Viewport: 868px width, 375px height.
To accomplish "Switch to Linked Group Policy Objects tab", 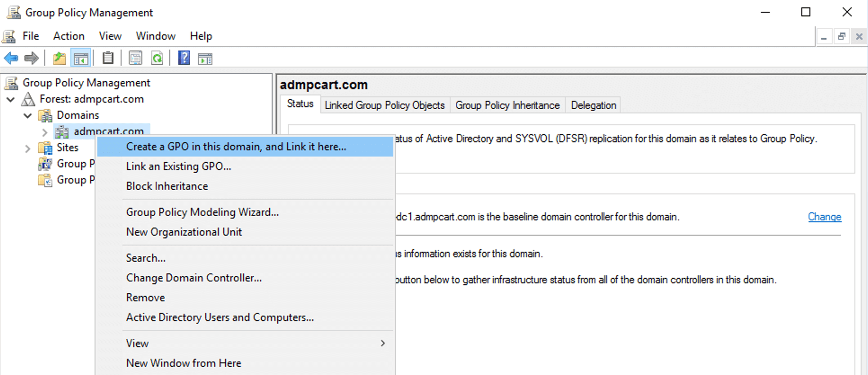I will point(385,105).
